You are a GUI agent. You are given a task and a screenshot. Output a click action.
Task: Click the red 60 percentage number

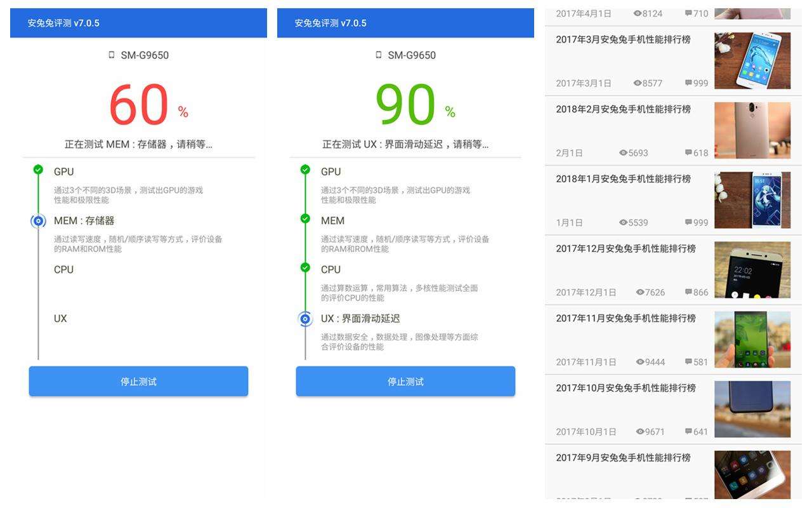coord(139,105)
